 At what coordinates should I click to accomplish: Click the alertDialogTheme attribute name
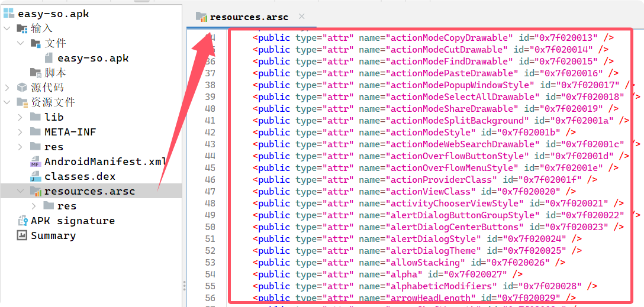click(x=433, y=250)
